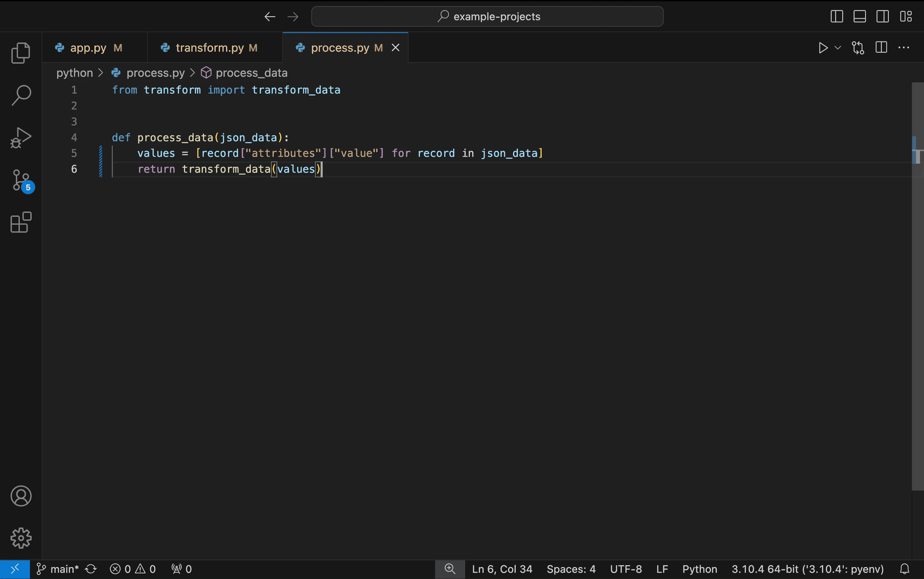The image size is (924, 579).
Task: Open Run and Debug view
Action: point(21,138)
